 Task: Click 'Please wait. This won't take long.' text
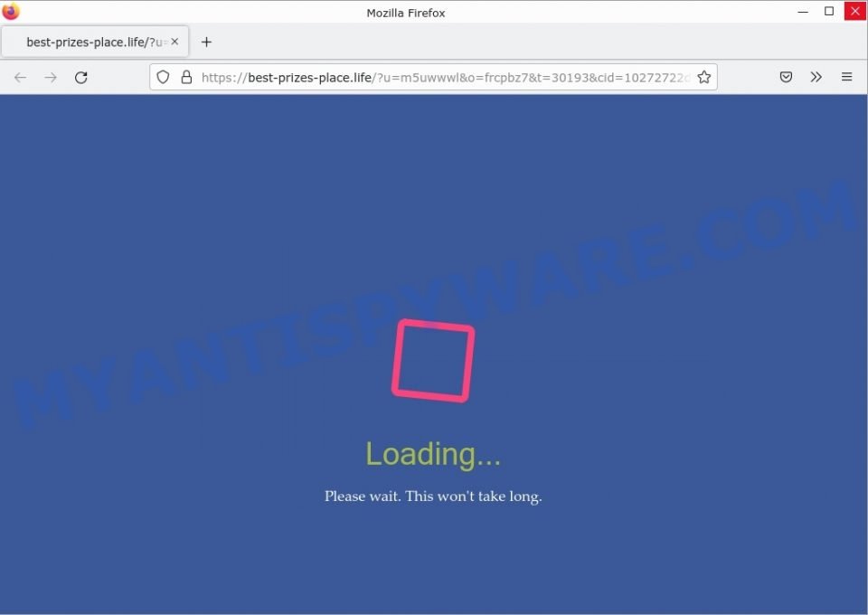coord(433,496)
